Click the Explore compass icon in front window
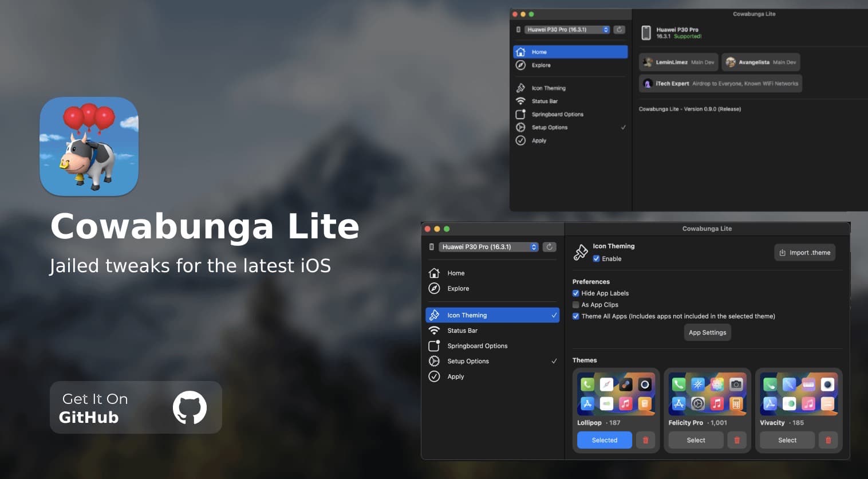The height and width of the screenshot is (479, 868). pyautogui.click(x=435, y=288)
